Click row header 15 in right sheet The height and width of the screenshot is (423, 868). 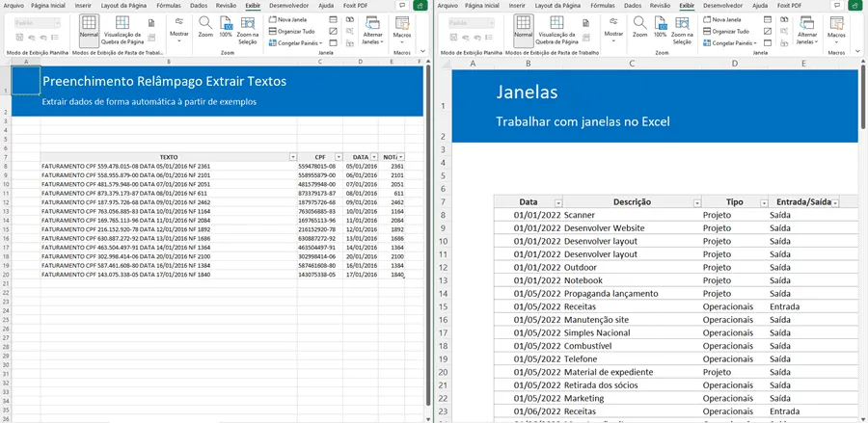coord(443,306)
